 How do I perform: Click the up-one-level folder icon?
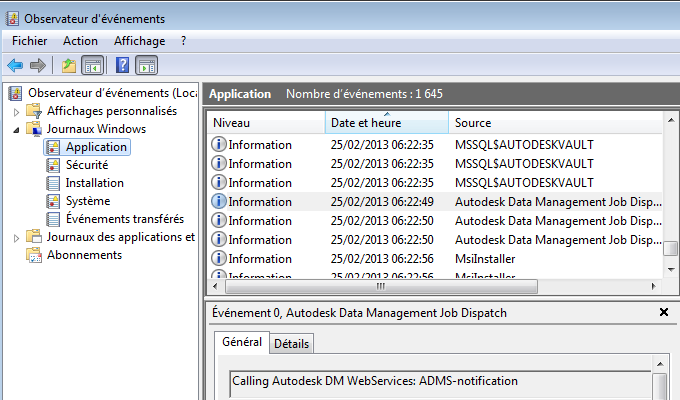[68, 66]
